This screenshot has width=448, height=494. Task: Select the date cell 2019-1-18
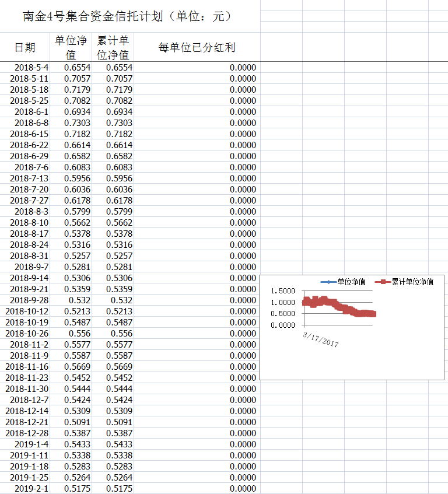(x=25, y=466)
